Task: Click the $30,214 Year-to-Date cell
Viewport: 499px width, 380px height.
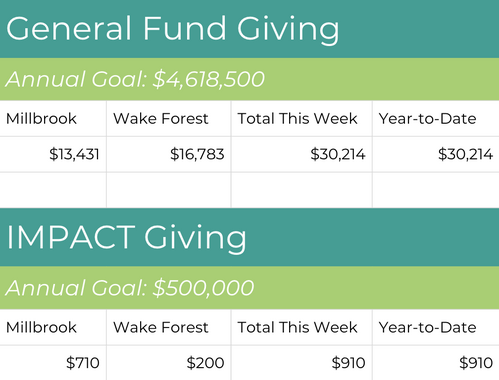Action: pos(436,154)
